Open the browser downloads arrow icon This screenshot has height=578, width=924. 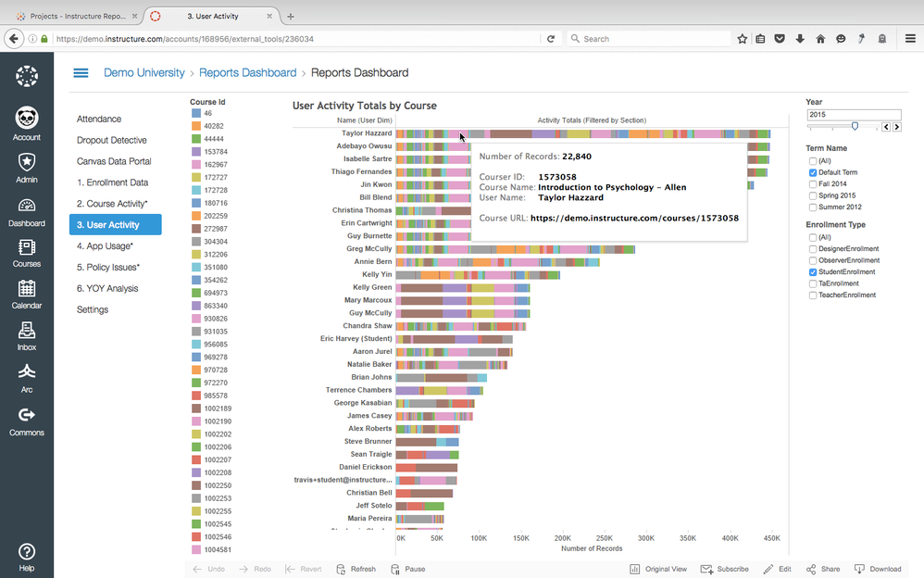tap(800, 38)
